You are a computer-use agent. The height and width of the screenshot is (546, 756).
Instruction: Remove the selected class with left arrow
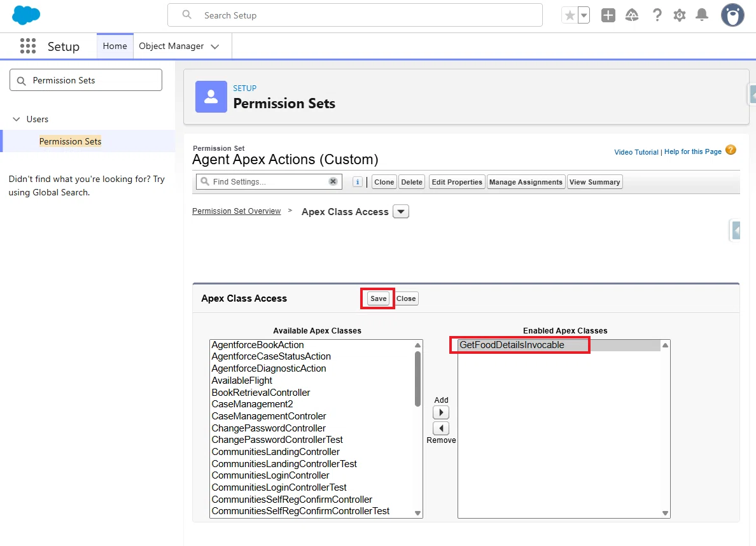(x=440, y=428)
